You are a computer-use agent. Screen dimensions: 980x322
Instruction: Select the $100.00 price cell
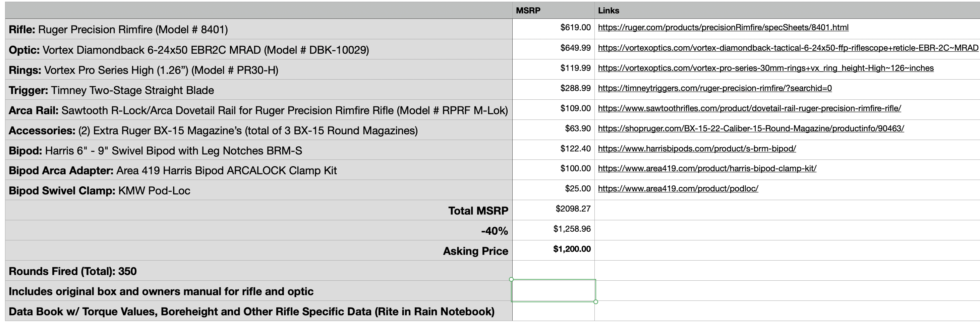(x=554, y=170)
